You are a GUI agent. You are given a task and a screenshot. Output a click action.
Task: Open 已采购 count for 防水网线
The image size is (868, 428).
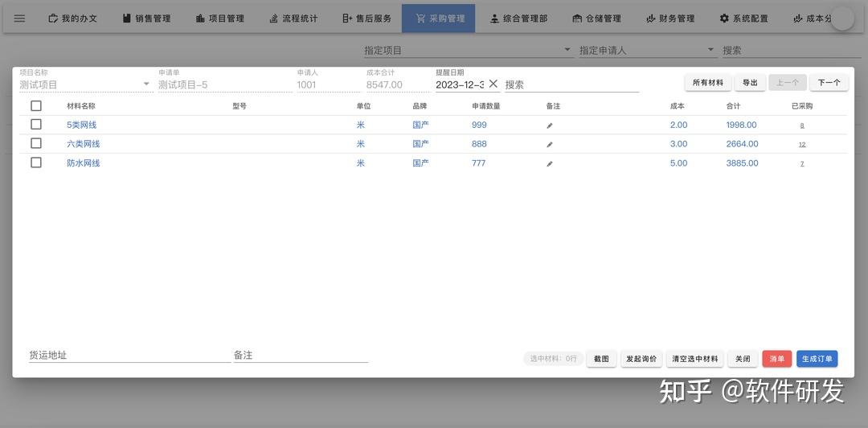(802, 163)
